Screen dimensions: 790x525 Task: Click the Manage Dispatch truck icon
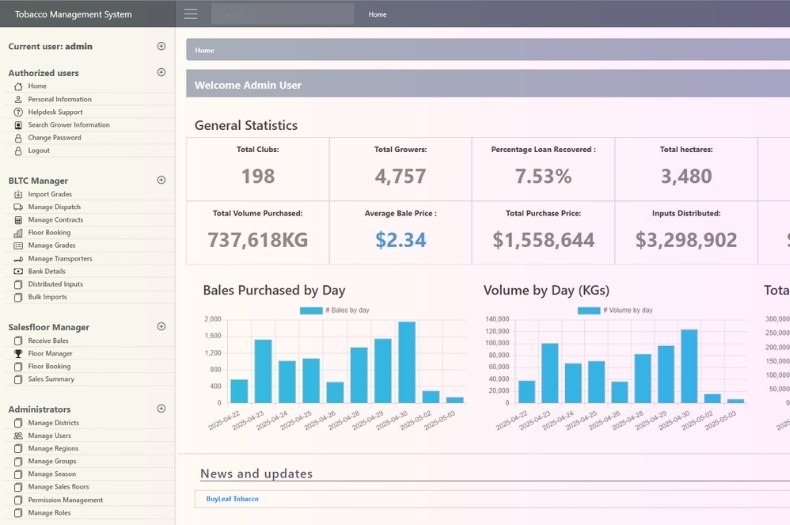[18, 207]
